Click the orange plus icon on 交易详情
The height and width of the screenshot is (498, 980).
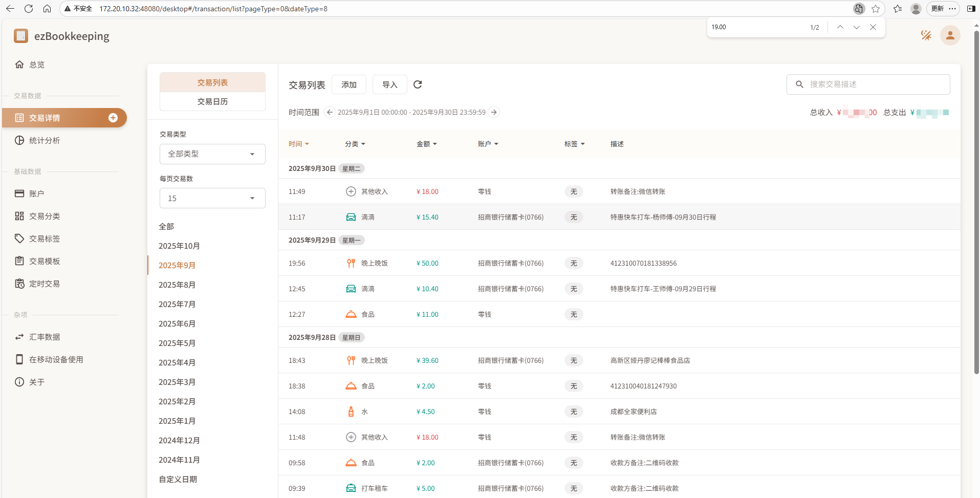113,118
